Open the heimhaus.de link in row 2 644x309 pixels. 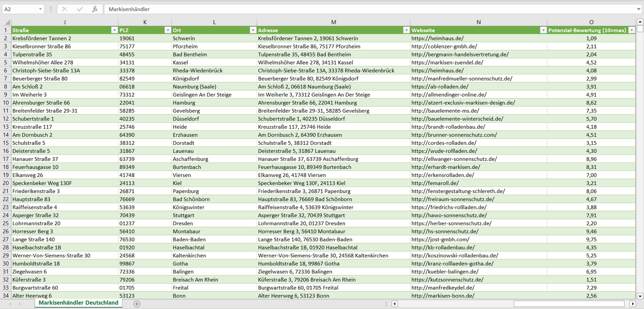(x=437, y=38)
